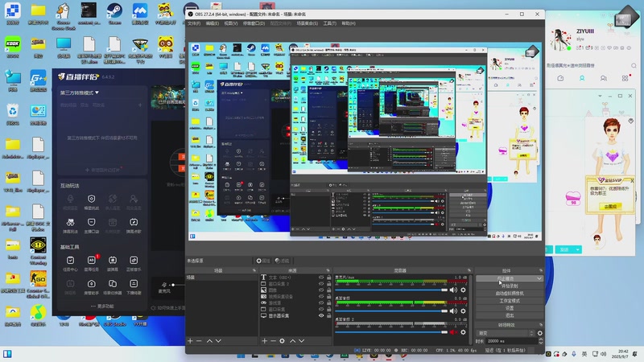The width and height of the screenshot is (644, 362).
Task: Open 房管助手 in 直播伴侣
Action: 91,286
